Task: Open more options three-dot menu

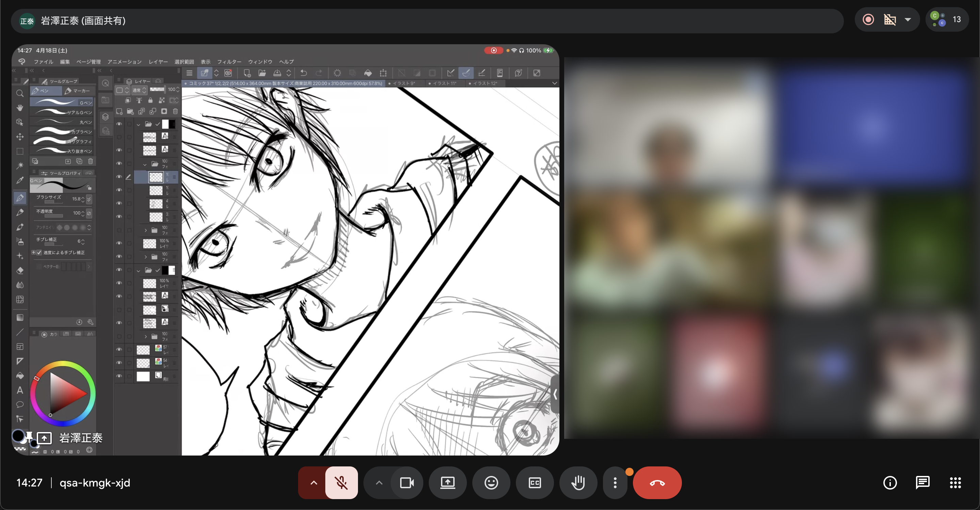Action: [615, 483]
